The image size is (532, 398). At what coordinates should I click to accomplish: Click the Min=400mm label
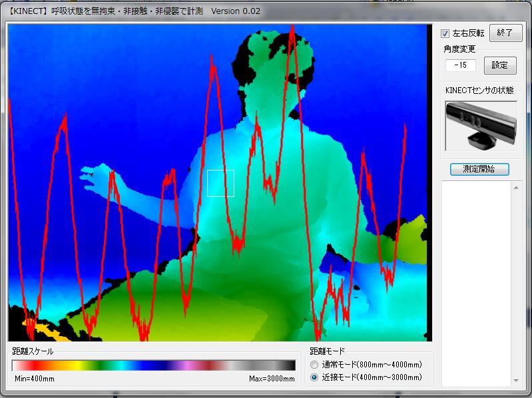coord(35,379)
